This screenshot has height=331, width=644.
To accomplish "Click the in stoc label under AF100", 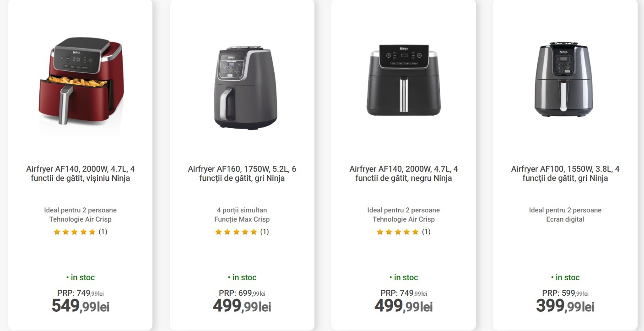I will (x=565, y=277).
